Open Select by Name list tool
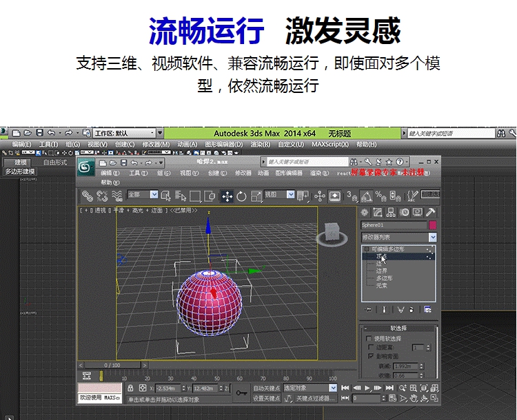The width and height of the screenshot is (517, 420). tap(181, 196)
